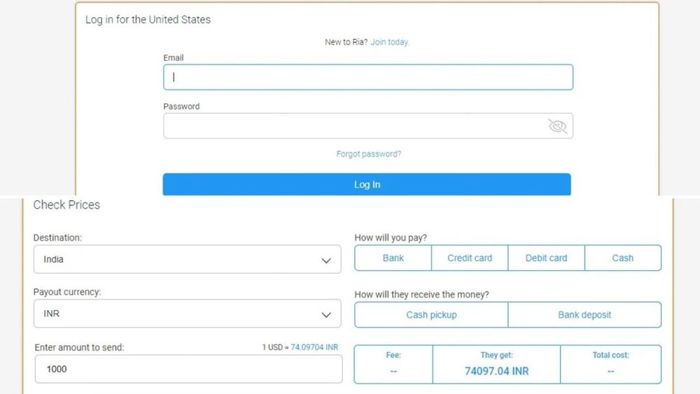Click the chevron arrow in Destination box

pos(326,261)
